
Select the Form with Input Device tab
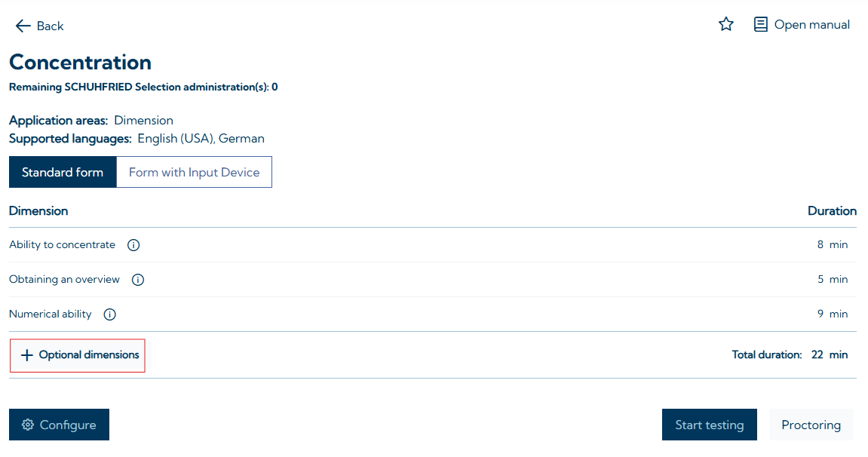point(194,172)
